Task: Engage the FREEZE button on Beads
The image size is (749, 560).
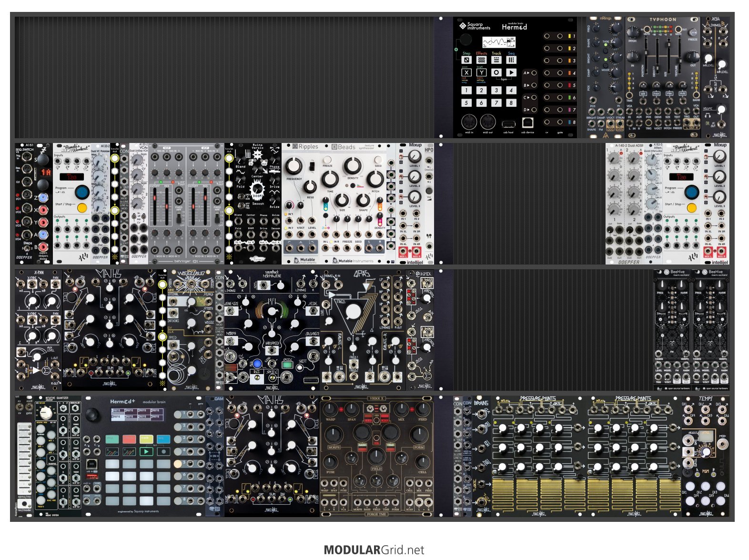Action: 327,160
